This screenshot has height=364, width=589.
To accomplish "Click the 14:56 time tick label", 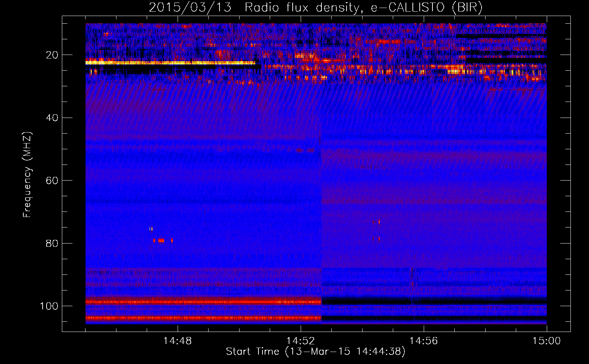I will tap(424, 341).
